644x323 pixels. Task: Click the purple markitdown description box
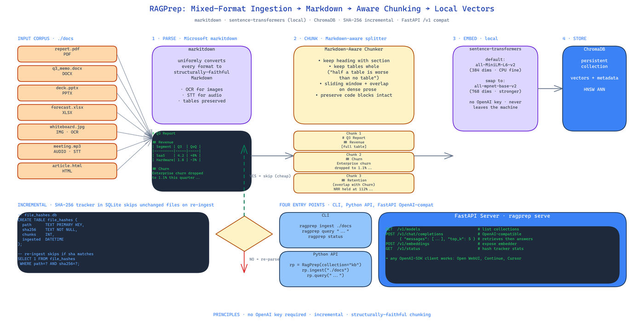coord(201,85)
